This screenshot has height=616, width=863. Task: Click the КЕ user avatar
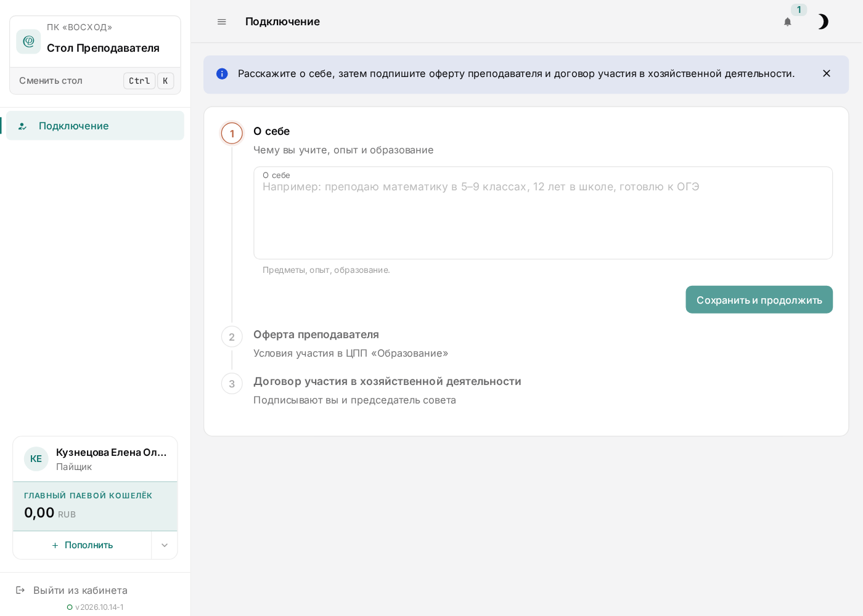coord(36,459)
